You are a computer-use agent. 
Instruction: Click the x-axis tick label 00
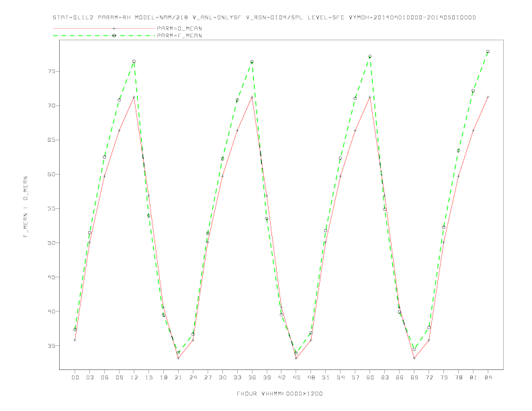click(75, 377)
